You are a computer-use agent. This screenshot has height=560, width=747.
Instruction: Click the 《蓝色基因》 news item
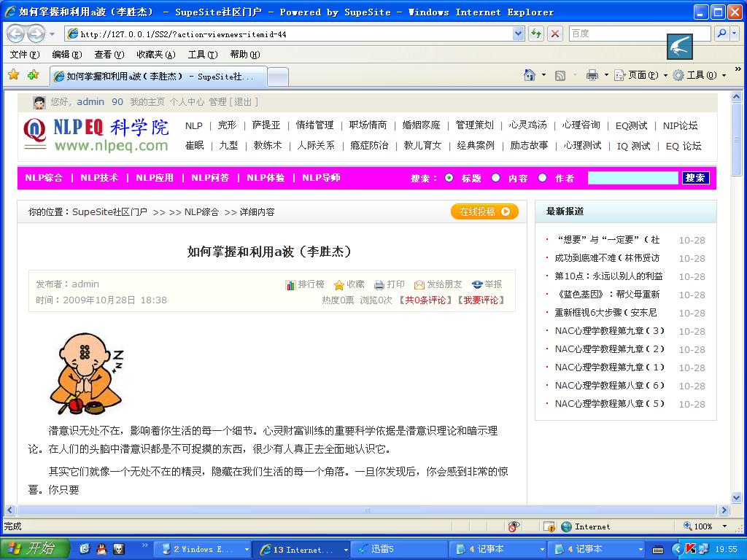607,295
